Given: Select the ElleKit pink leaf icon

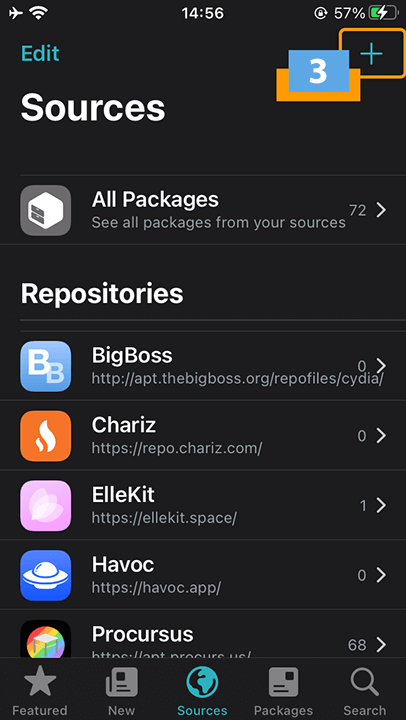Looking at the screenshot, I should tap(45, 506).
